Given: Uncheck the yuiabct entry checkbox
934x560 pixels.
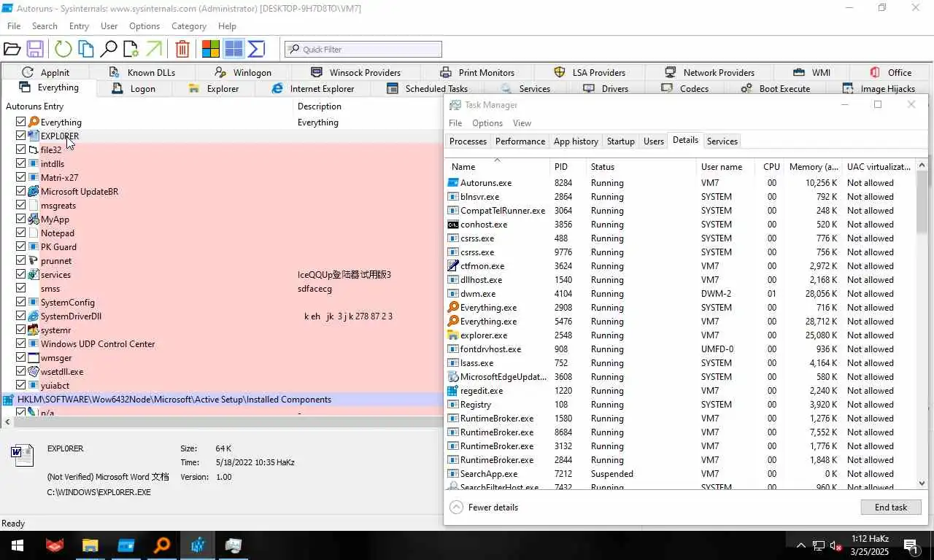Looking at the screenshot, I should point(20,386).
